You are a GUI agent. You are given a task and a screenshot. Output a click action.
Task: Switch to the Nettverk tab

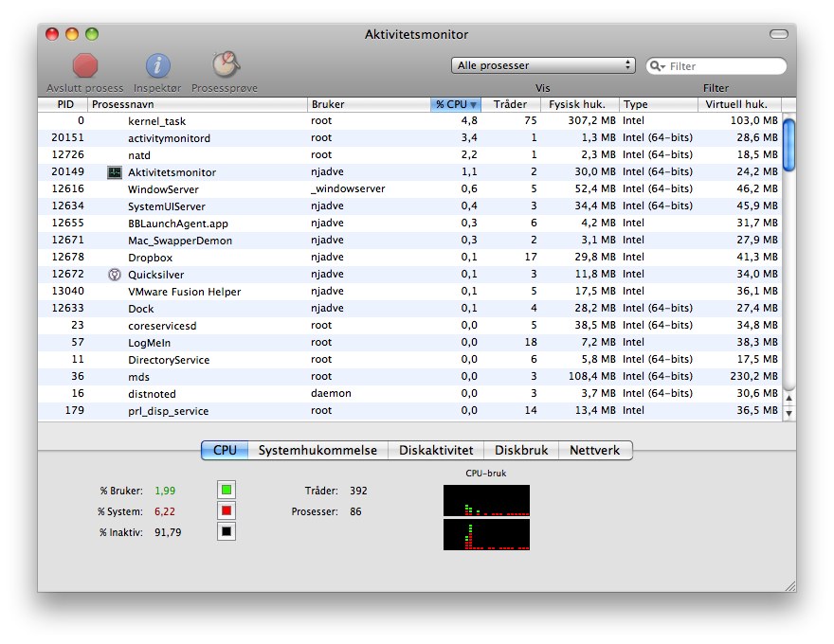click(595, 450)
